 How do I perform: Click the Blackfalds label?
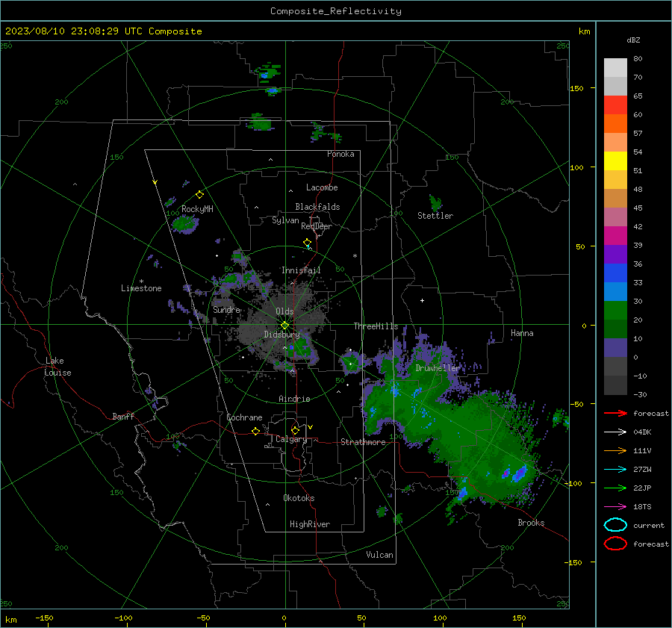(317, 207)
